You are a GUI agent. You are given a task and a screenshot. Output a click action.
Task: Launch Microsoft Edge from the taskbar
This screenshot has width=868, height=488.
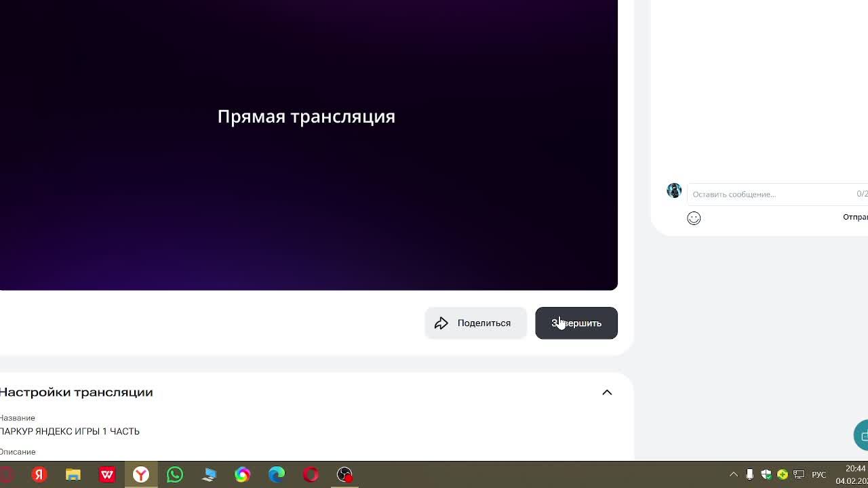pos(277,474)
